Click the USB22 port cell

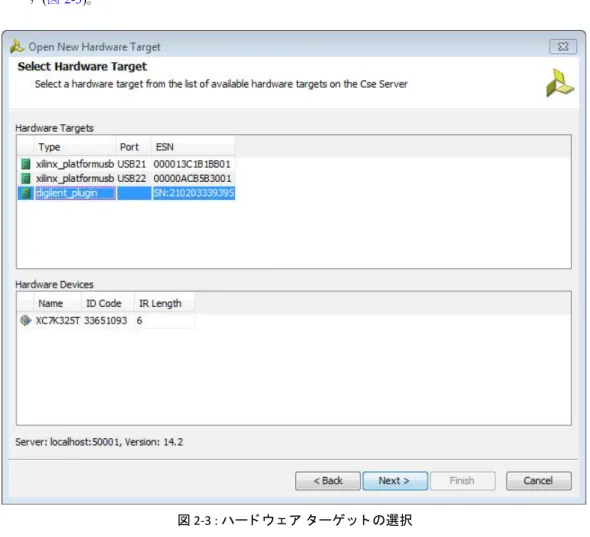coord(132,179)
